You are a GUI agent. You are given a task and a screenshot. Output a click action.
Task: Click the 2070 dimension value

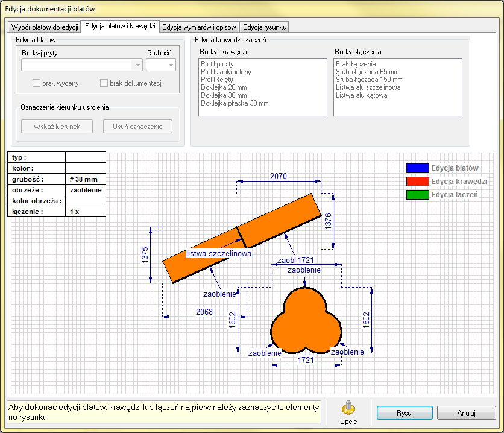pyautogui.click(x=279, y=176)
